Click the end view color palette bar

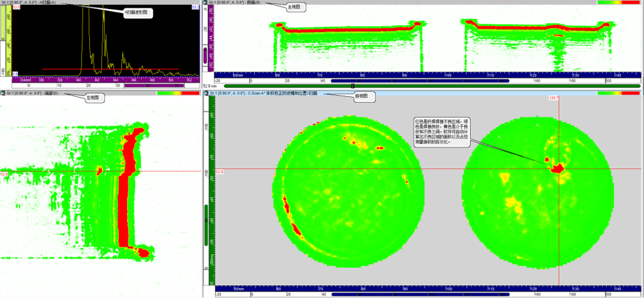pos(178,93)
